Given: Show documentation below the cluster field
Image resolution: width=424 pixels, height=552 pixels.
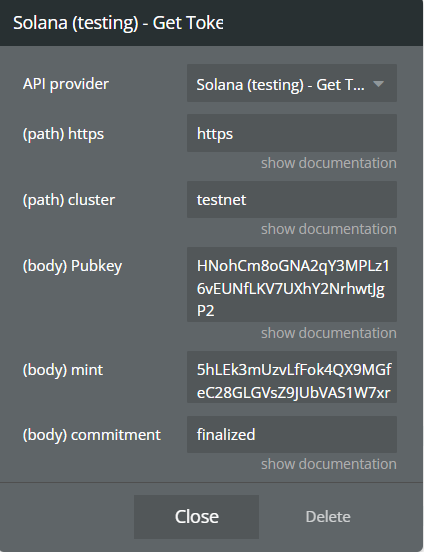Looking at the screenshot, I should point(329,229).
